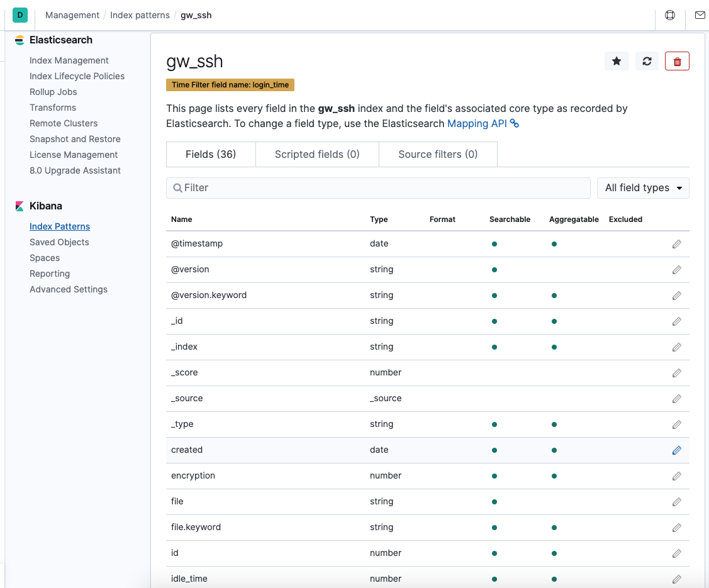Image resolution: width=709 pixels, height=588 pixels.
Task: Delete the gw_ssh index pattern via trash icon
Action: coord(677,60)
